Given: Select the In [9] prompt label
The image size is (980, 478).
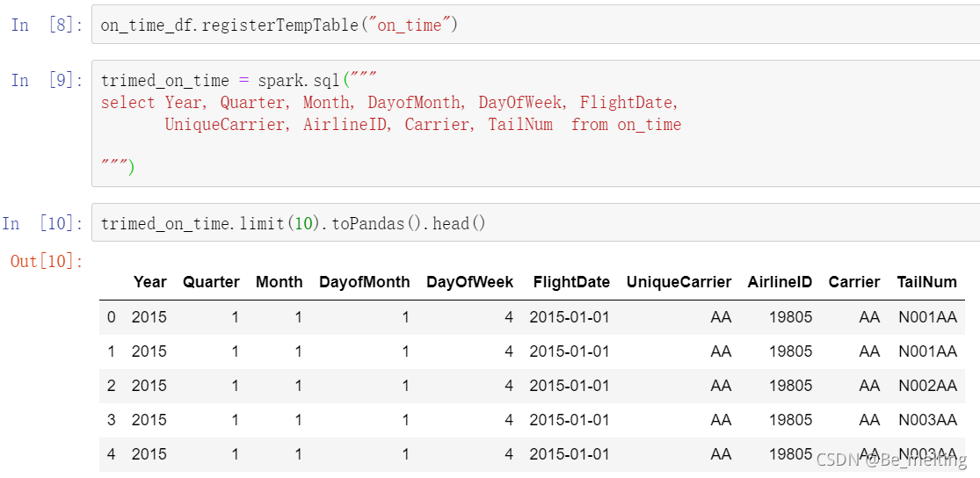Looking at the screenshot, I should point(47,80).
